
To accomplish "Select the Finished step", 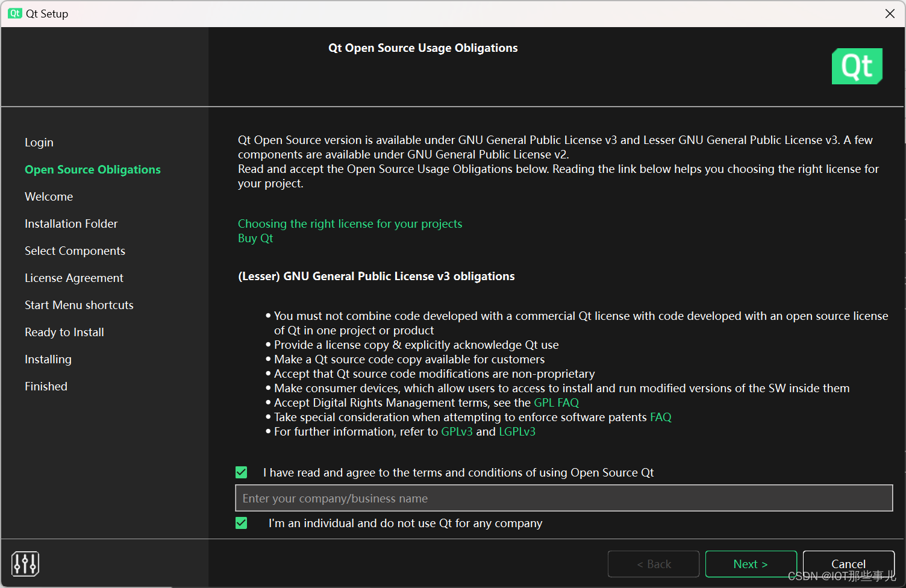I will click(x=46, y=386).
